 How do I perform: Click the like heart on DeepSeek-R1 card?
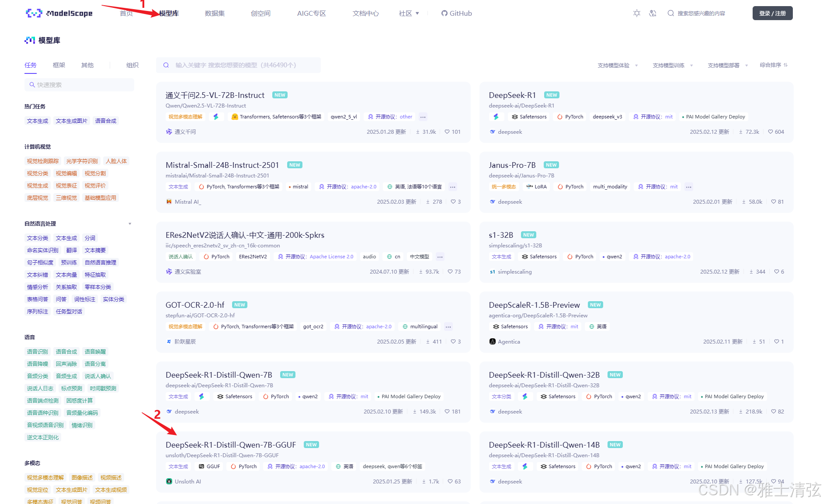[x=771, y=132]
